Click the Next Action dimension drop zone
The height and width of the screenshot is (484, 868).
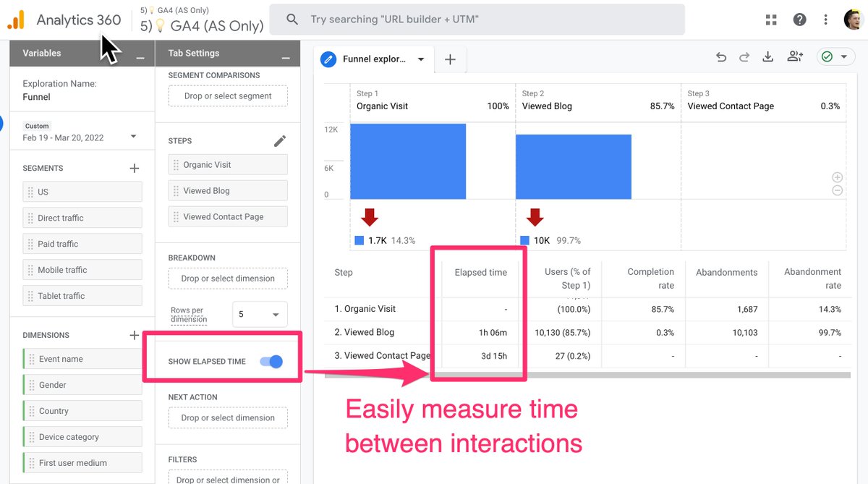[228, 417]
